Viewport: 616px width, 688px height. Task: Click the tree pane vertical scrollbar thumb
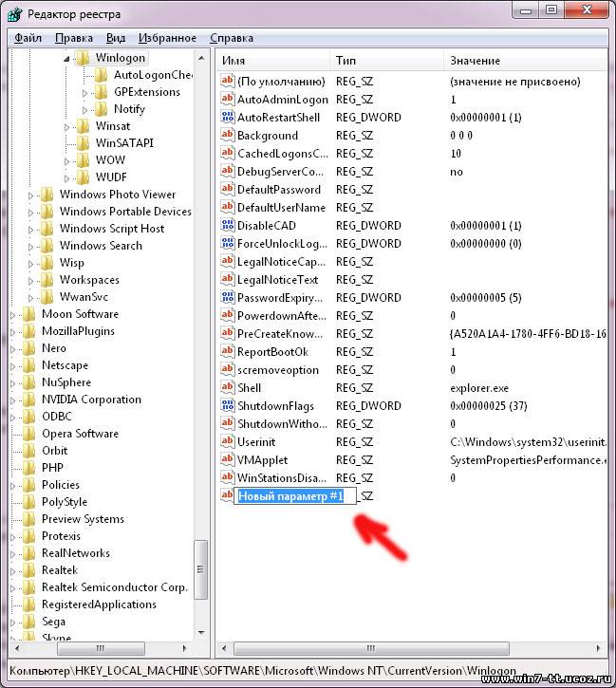point(201,569)
